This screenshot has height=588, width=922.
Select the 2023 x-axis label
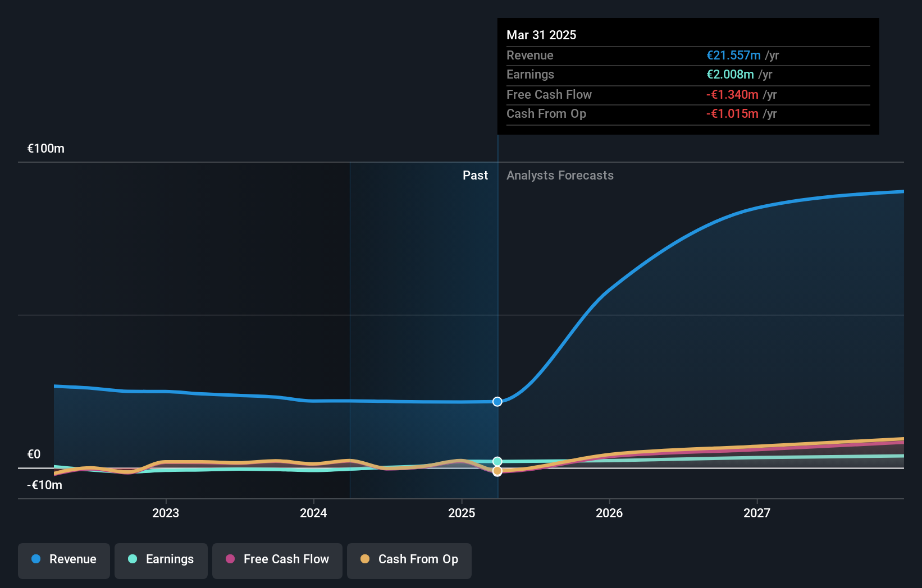click(166, 513)
